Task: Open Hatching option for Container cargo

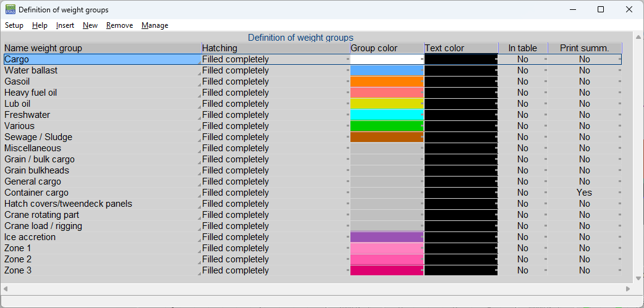Action: tap(276, 193)
